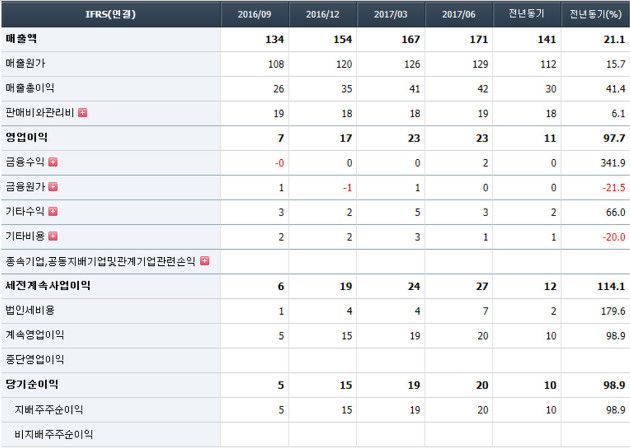The height and width of the screenshot is (448, 630).
Task: Select the 영업이익 row label
Action: pyautogui.click(x=27, y=137)
